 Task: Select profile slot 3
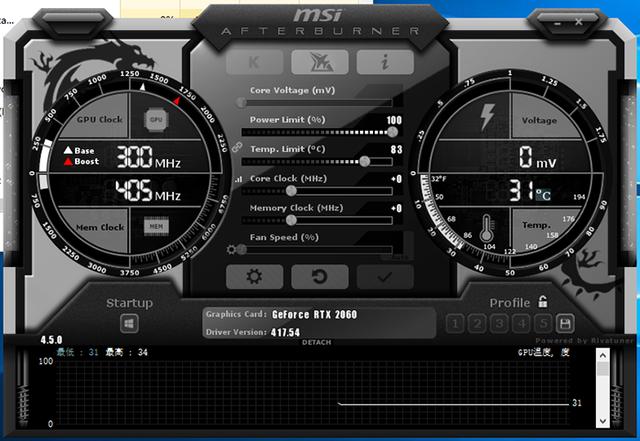pos(499,324)
